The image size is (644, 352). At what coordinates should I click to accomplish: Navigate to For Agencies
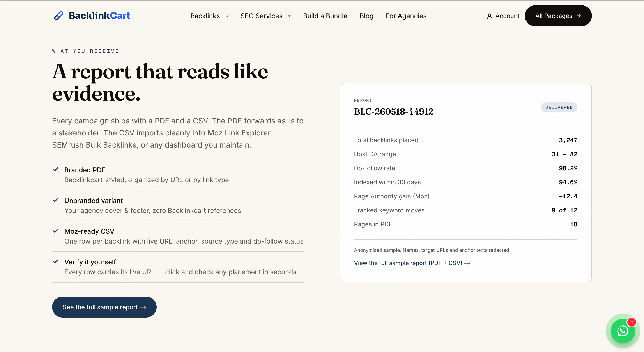[406, 16]
